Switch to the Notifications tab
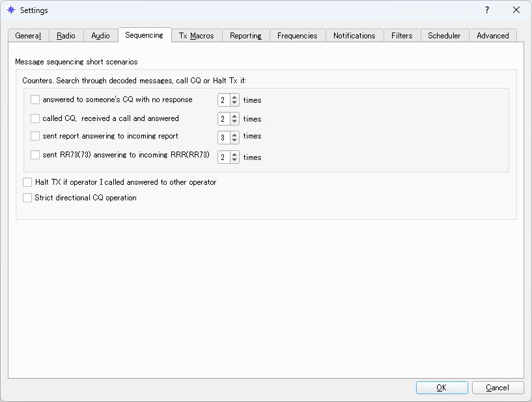 point(354,35)
